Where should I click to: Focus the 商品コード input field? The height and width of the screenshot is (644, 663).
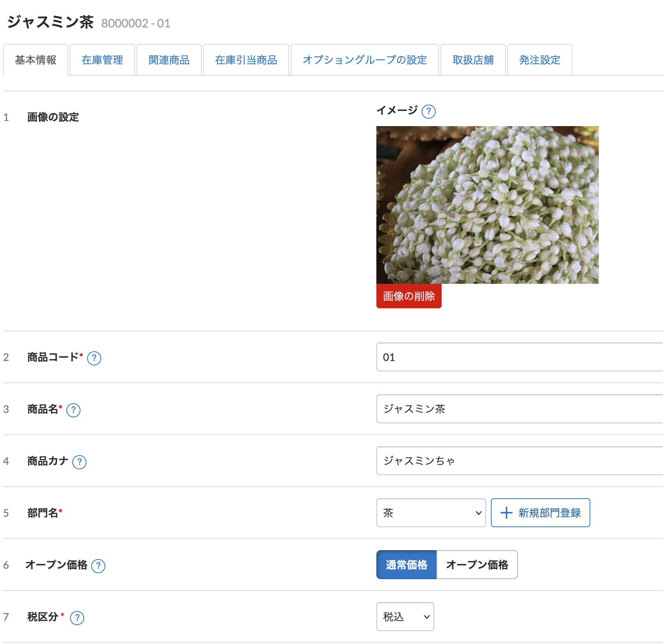(x=519, y=357)
